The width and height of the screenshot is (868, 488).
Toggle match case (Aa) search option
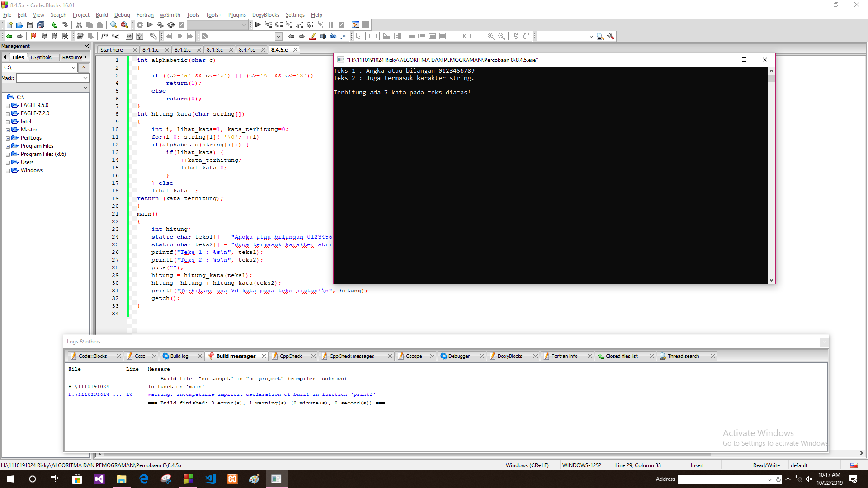pos(333,36)
